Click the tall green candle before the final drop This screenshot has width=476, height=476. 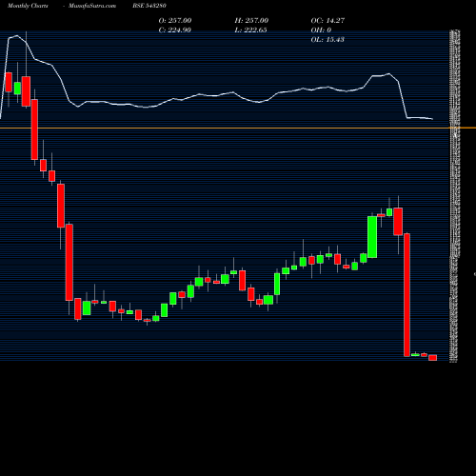click(372, 237)
